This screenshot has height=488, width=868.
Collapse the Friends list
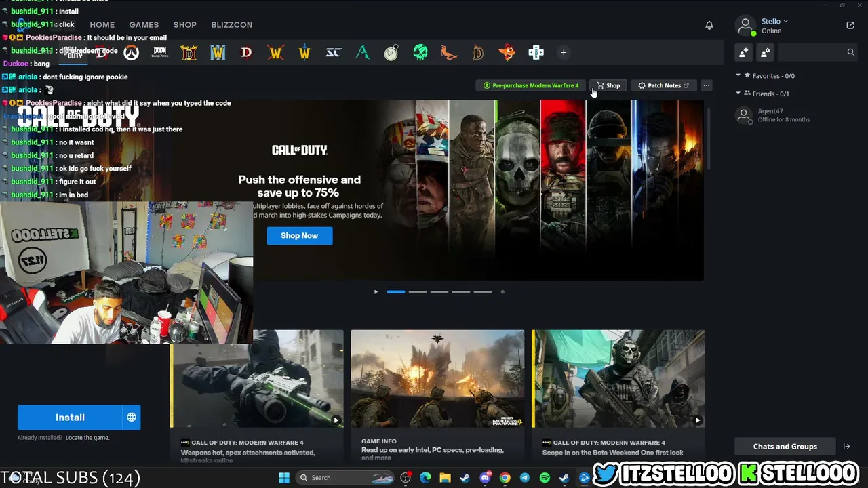(738, 94)
